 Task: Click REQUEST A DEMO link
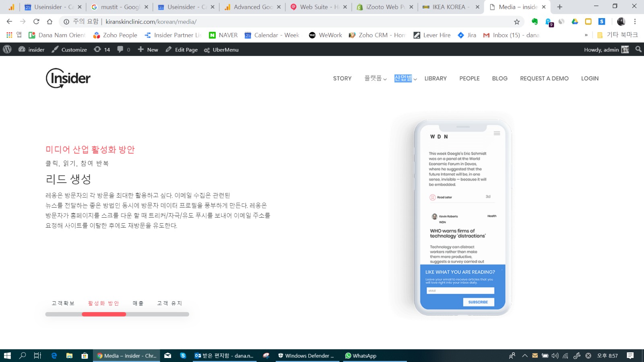(544, 78)
